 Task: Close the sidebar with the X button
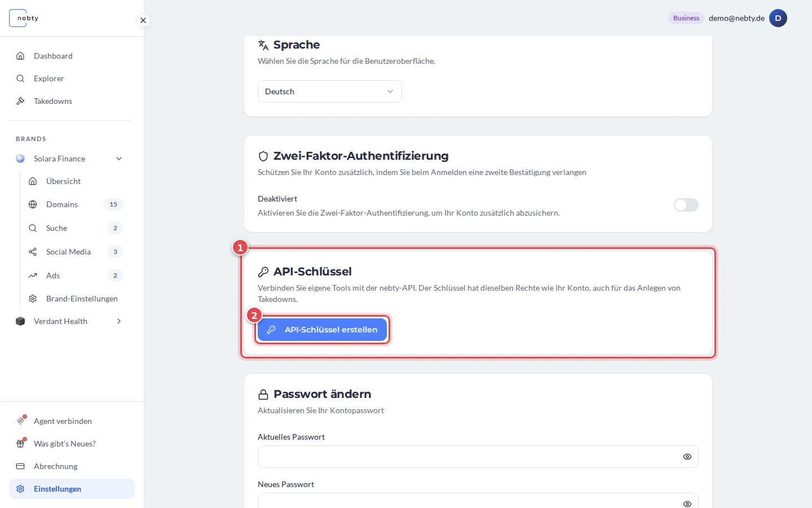[x=143, y=20]
